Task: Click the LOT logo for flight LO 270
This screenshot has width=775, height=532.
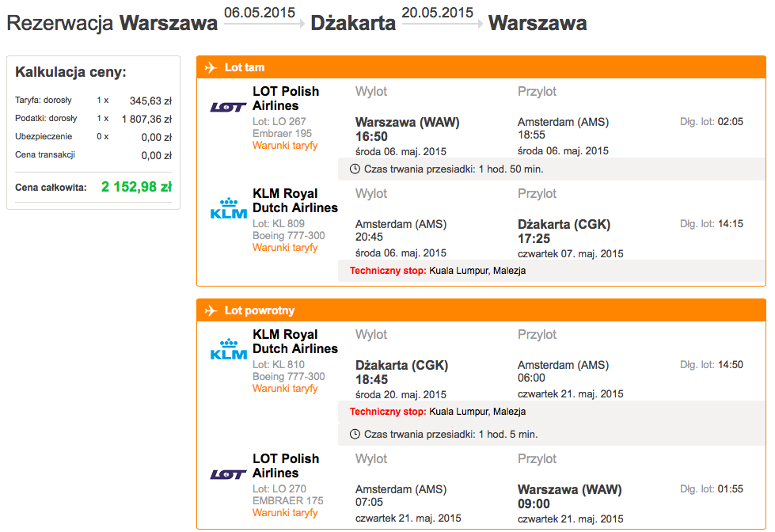Action: [228, 474]
